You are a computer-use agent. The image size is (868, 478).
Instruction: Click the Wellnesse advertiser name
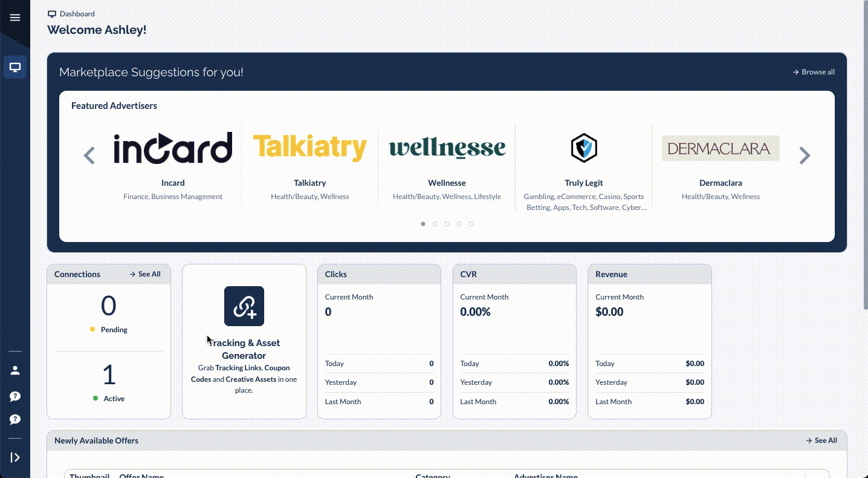[x=447, y=183]
